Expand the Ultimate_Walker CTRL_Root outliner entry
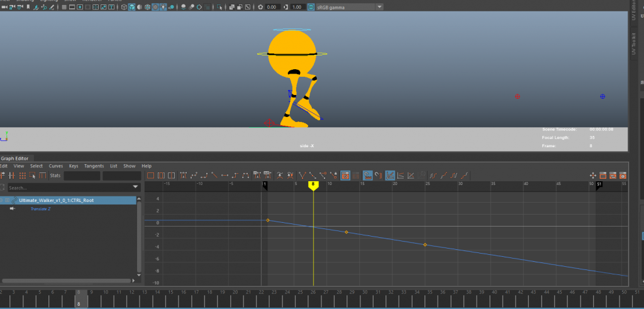Image resolution: width=644 pixels, height=309 pixels. coord(7,200)
